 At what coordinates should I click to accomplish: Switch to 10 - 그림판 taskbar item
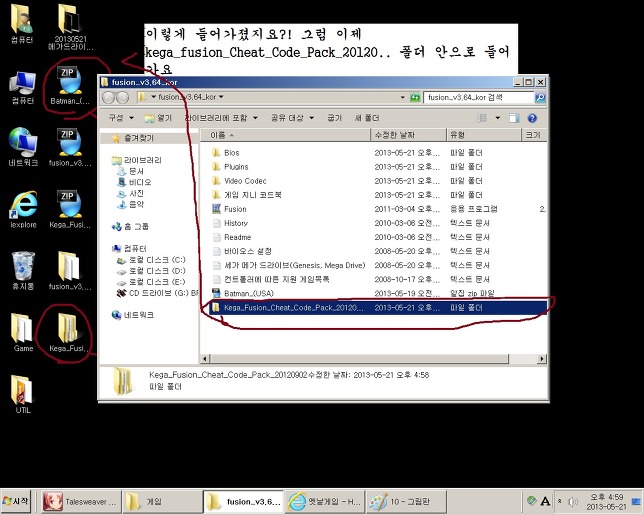405,501
